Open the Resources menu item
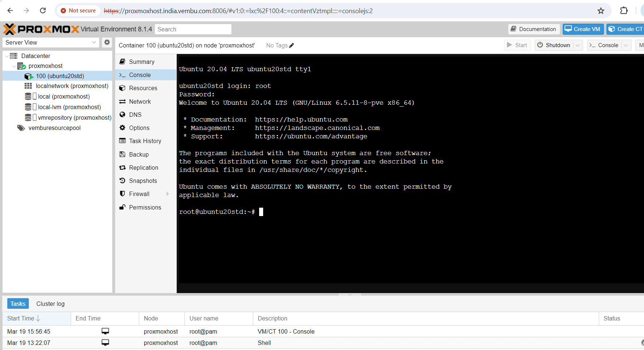This screenshot has height=350, width=644. click(146, 88)
